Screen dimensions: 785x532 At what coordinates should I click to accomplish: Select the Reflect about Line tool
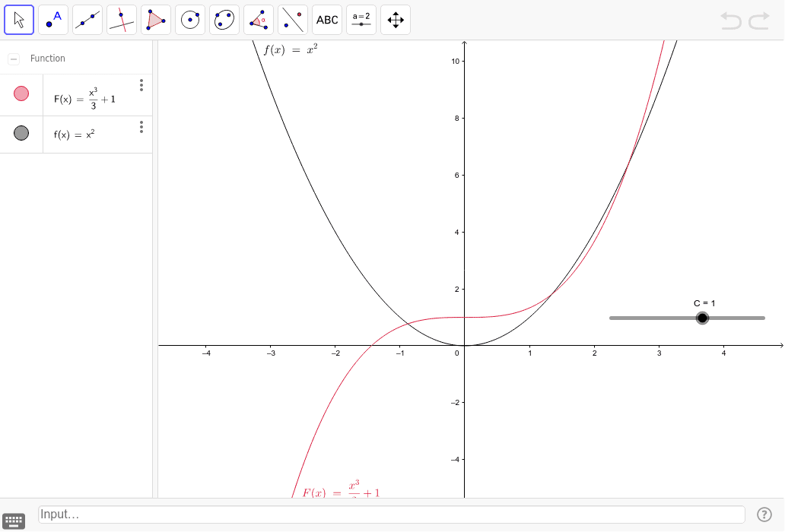point(293,20)
